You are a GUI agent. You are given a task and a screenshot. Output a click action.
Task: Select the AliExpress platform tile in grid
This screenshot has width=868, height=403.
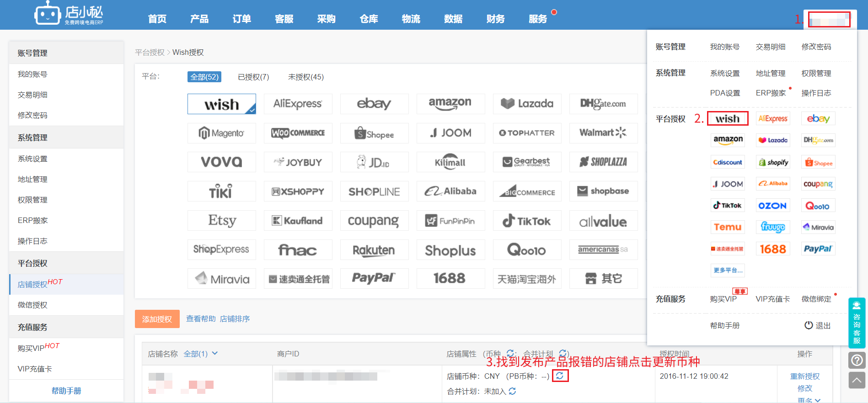point(298,104)
